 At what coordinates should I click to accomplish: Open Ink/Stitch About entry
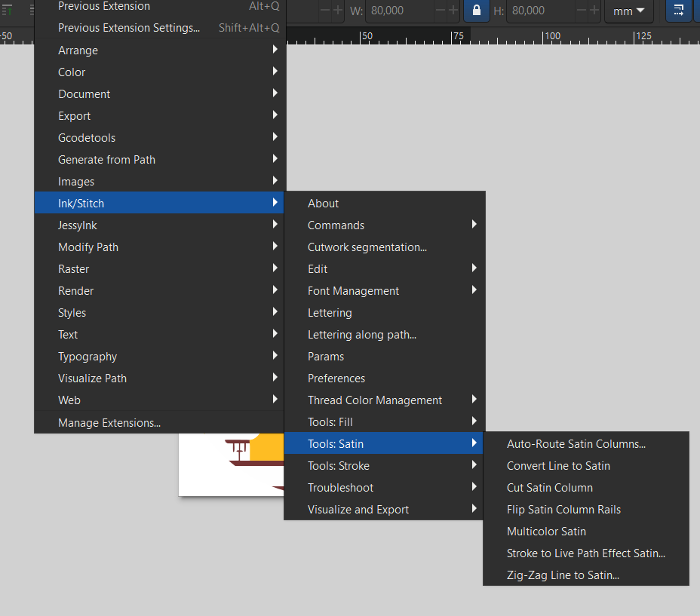385,204
